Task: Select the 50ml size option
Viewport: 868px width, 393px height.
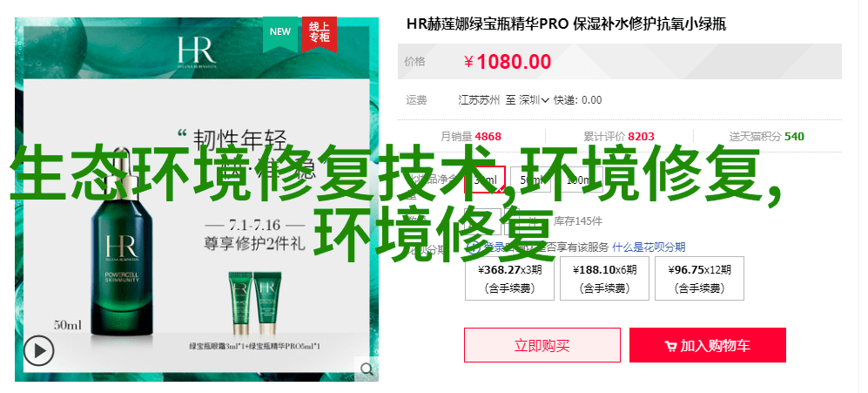Action: (x=531, y=179)
